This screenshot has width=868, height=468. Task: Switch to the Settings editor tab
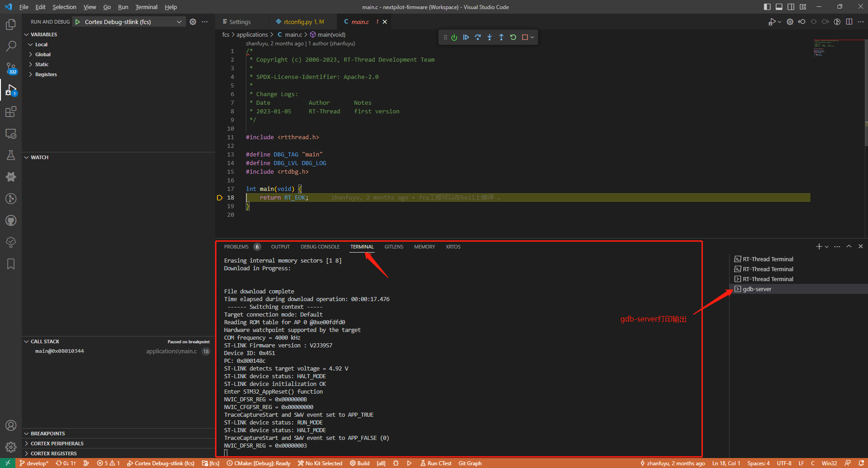tap(240, 22)
